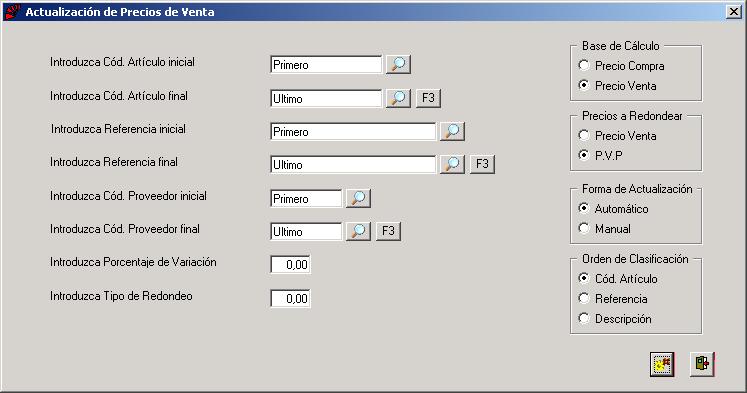
Task: Click the Tipo de Redondeo field
Action: (291, 299)
